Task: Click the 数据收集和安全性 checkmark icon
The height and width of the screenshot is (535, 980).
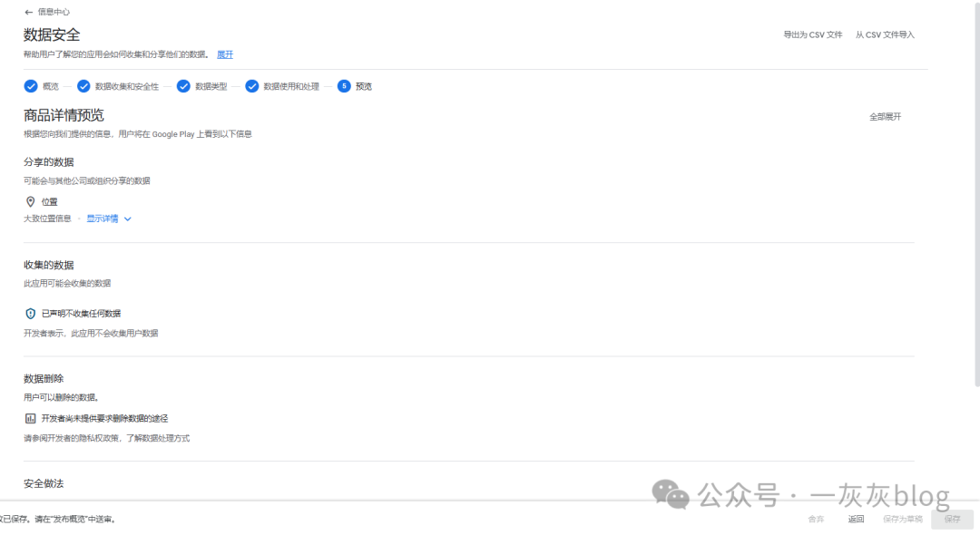Action: [83, 86]
